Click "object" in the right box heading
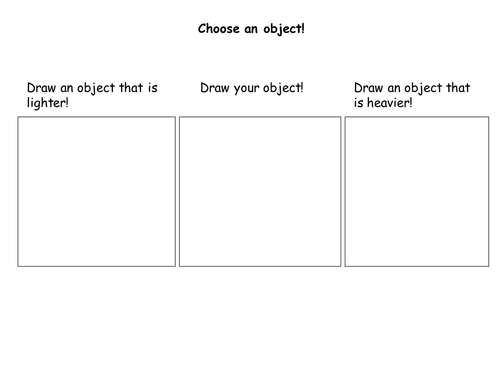The height and width of the screenshot is (375, 500). click(x=423, y=89)
